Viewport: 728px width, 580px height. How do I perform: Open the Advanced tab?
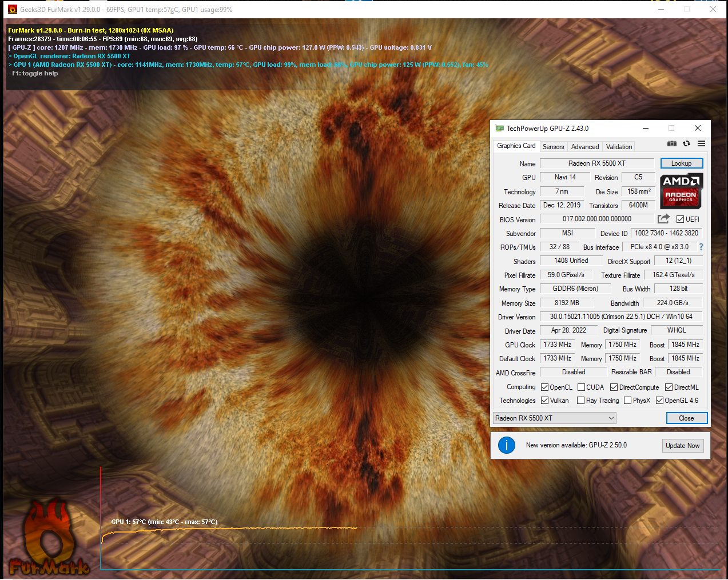[585, 147]
